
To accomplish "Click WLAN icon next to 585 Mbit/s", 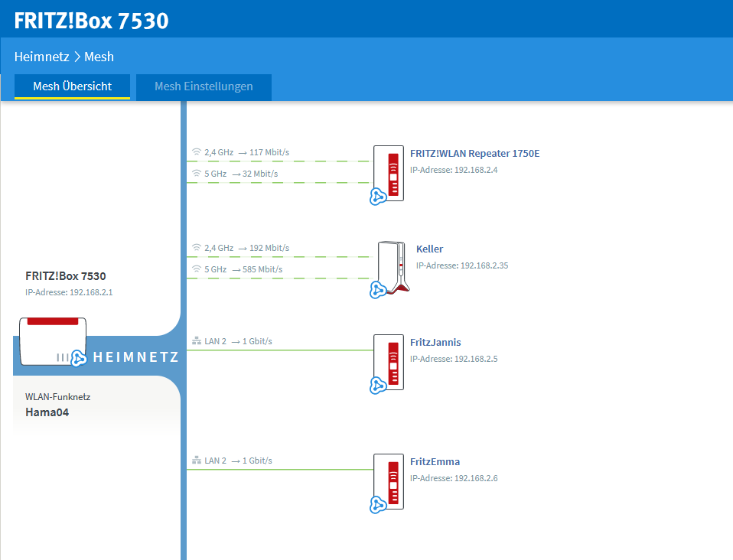I will (x=197, y=269).
